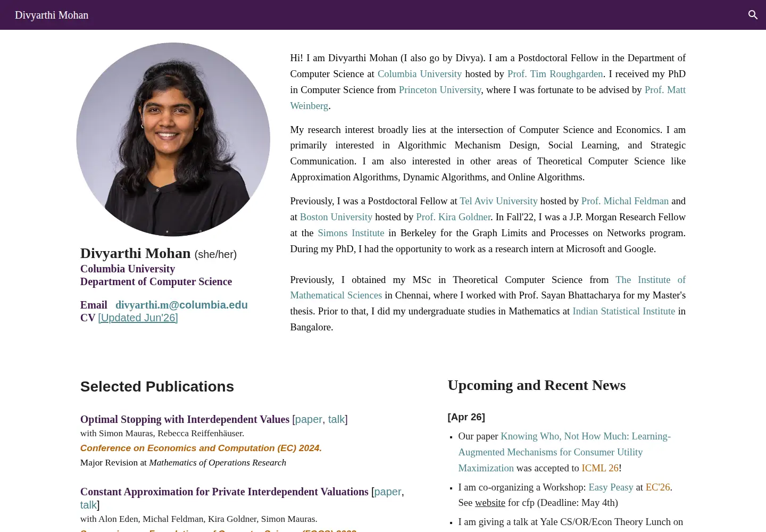Open talk link for Constant Approximation publication
Viewport: 766px width, 532px height.
tap(88, 505)
